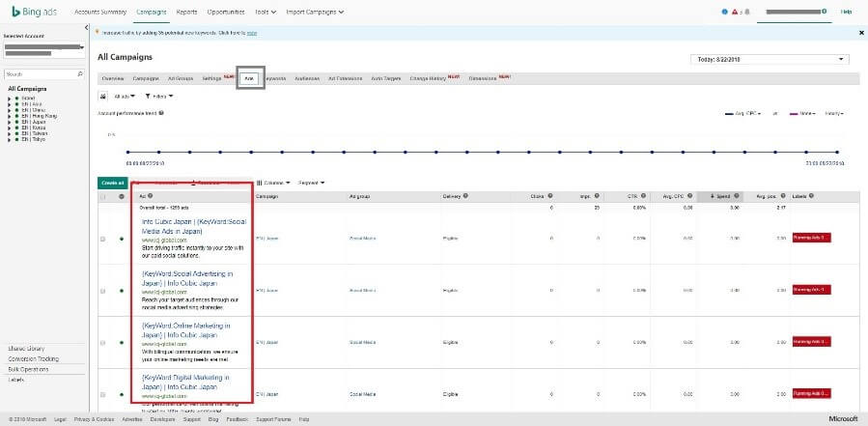Open the red alert warning icon
The height and width of the screenshot is (426, 868).
(x=736, y=12)
